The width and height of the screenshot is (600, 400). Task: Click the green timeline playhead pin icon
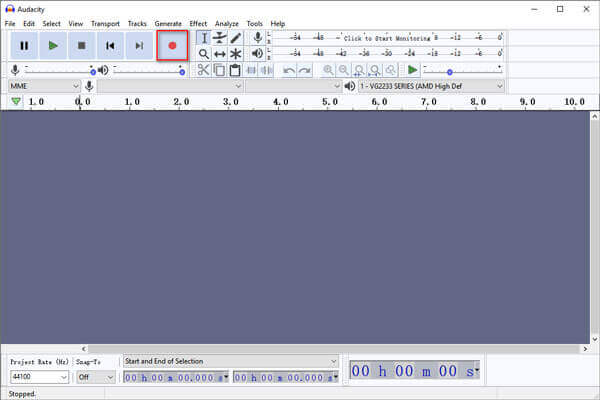(16, 101)
